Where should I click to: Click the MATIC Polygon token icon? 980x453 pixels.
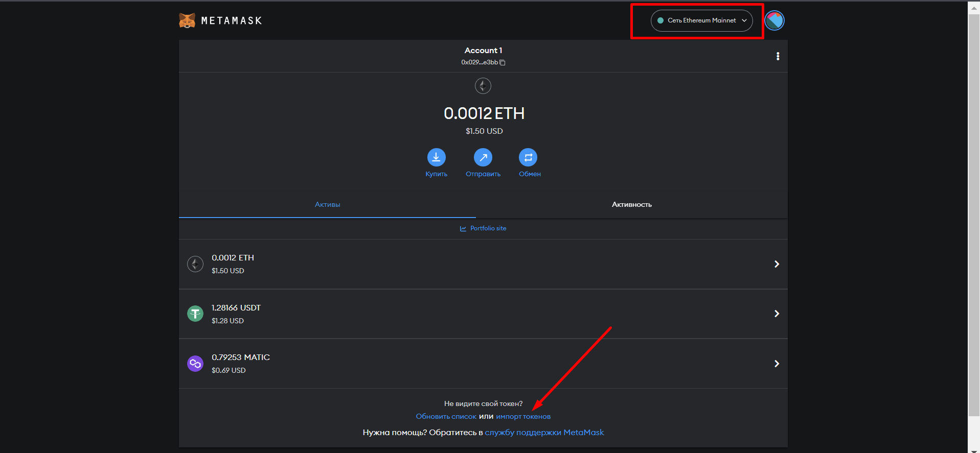point(195,364)
